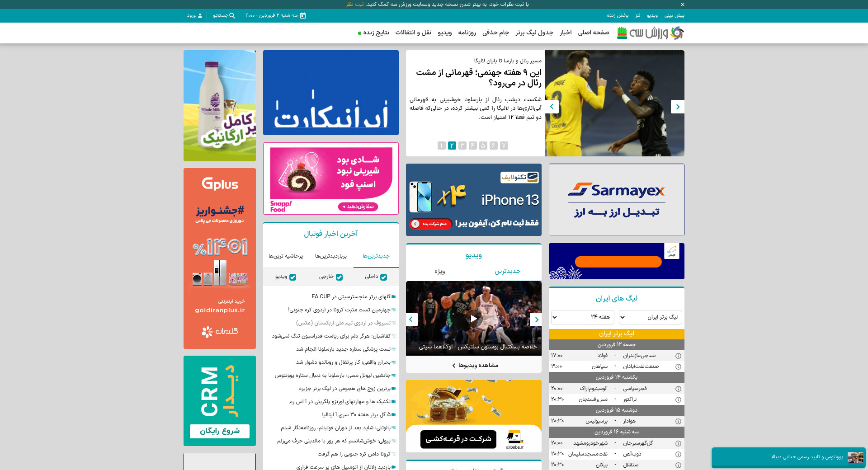Open the Varzesh3 logo home link

coord(651,33)
